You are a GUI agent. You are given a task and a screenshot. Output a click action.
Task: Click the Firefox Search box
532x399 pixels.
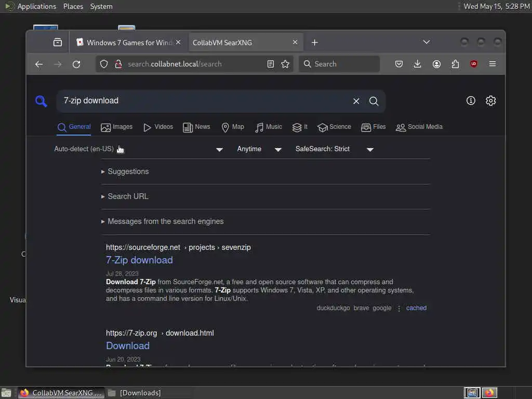(x=339, y=64)
